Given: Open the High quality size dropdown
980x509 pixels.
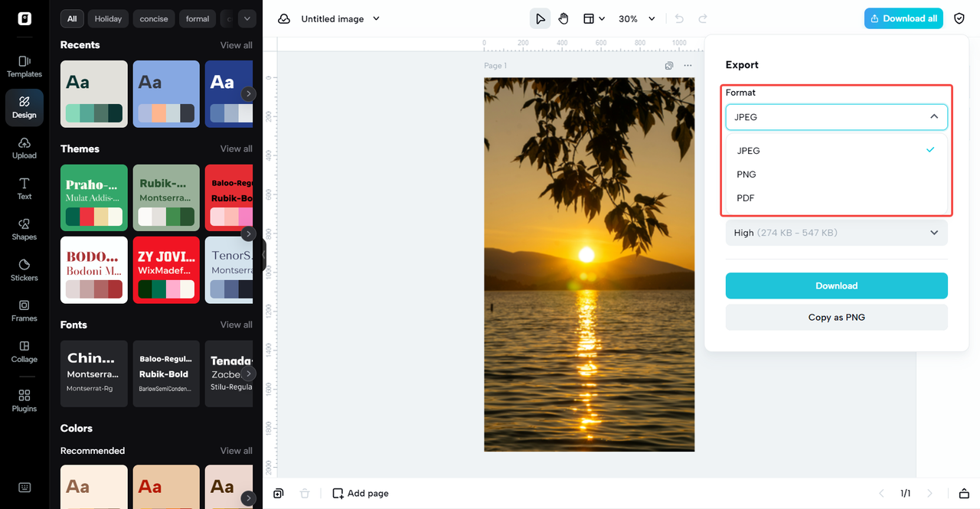Looking at the screenshot, I should (x=836, y=233).
